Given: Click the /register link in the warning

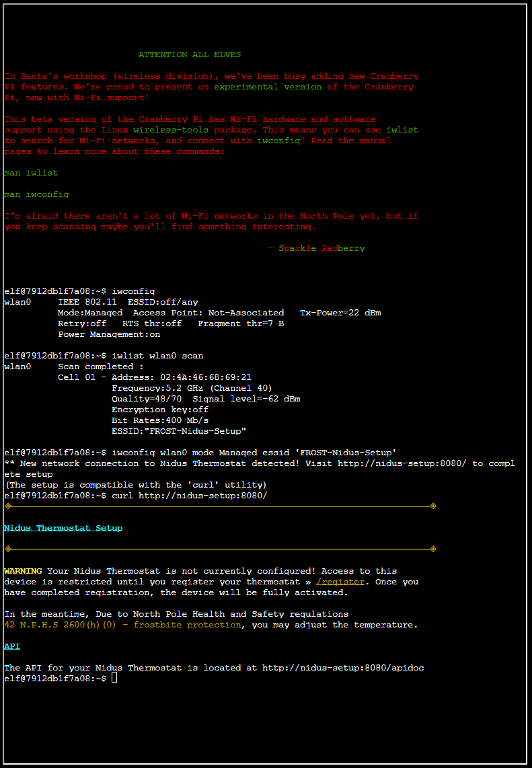Looking at the screenshot, I should [x=340, y=582].
